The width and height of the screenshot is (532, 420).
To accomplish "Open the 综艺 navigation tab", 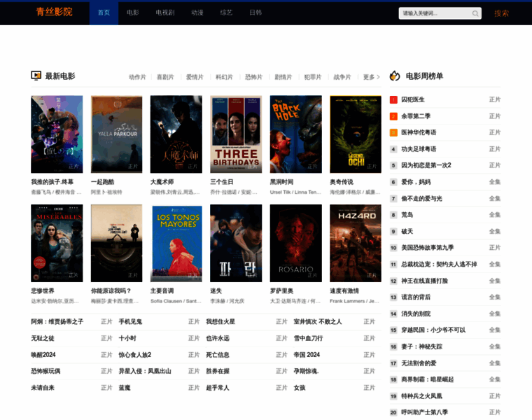I will point(226,13).
